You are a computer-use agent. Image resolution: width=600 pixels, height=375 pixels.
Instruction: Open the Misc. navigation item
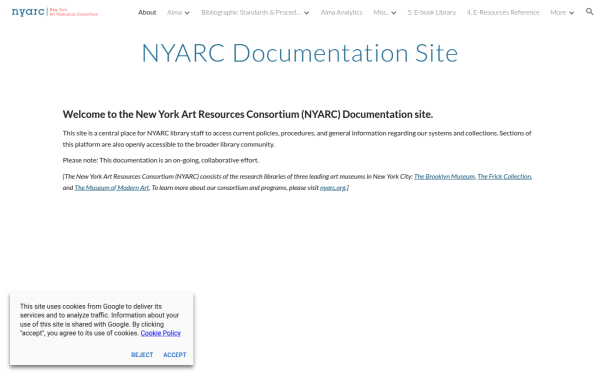(x=380, y=12)
